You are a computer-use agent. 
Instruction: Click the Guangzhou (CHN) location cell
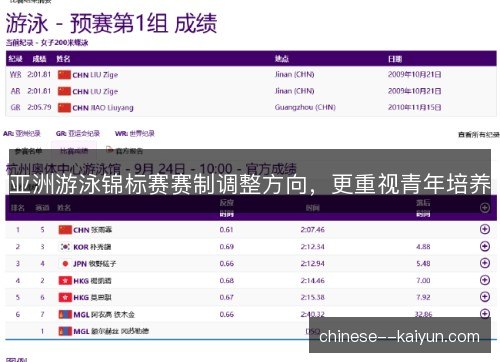pos(305,107)
